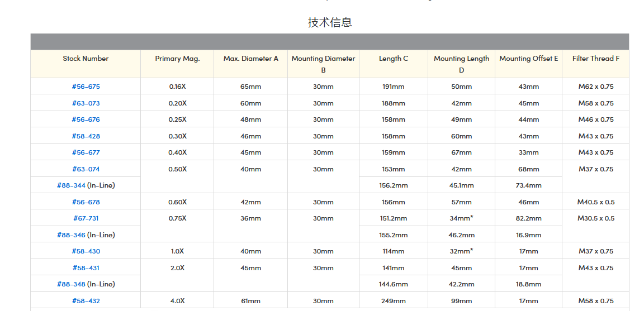Open product #56-677
644x311 pixels.
pyautogui.click(x=86, y=152)
